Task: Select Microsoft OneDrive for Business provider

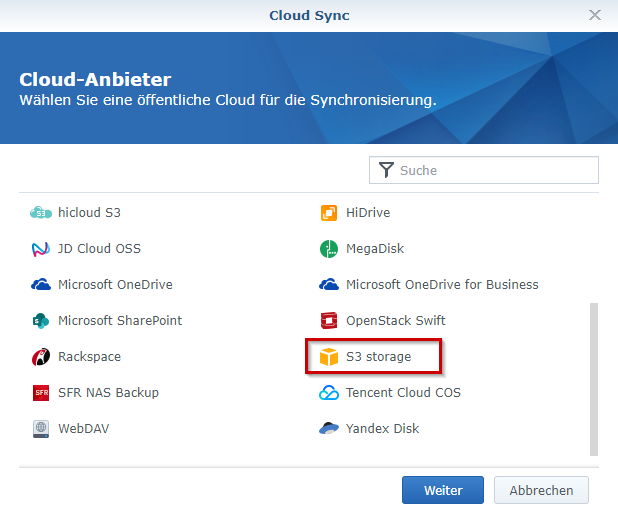Action: click(x=441, y=284)
